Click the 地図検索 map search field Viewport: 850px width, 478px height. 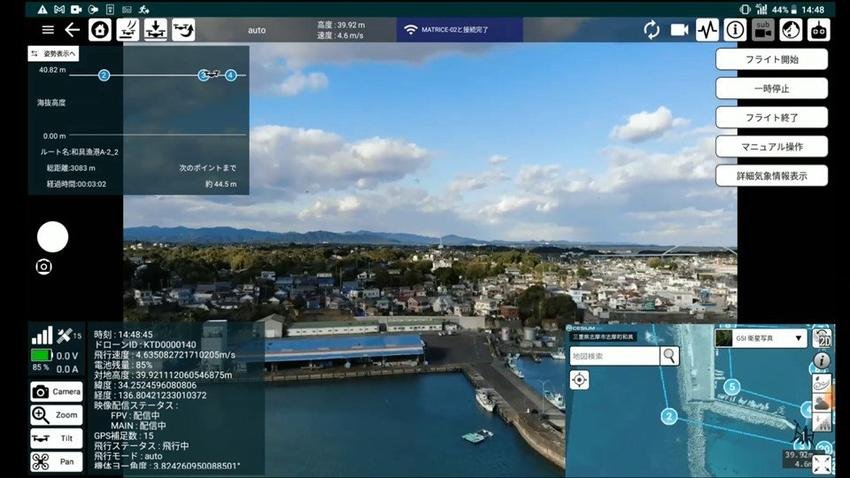[x=614, y=356]
